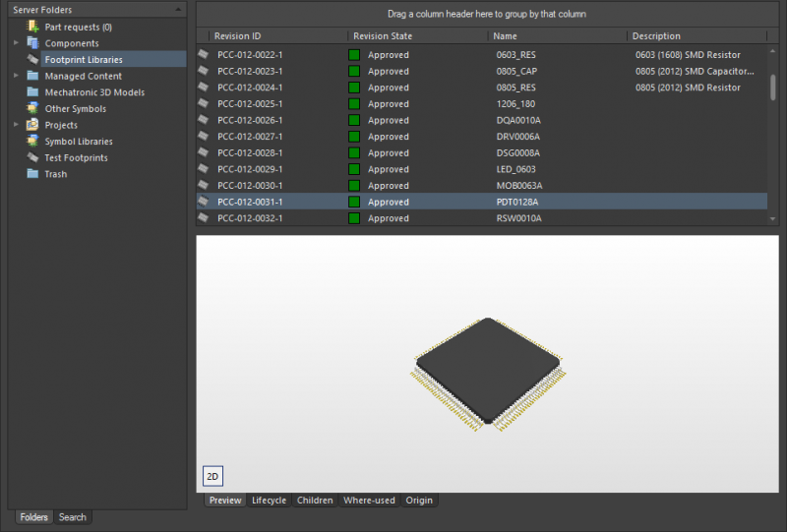Switch to the Search tab
This screenshot has width=787, height=532.
pyautogui.click(x=72, y=517)
